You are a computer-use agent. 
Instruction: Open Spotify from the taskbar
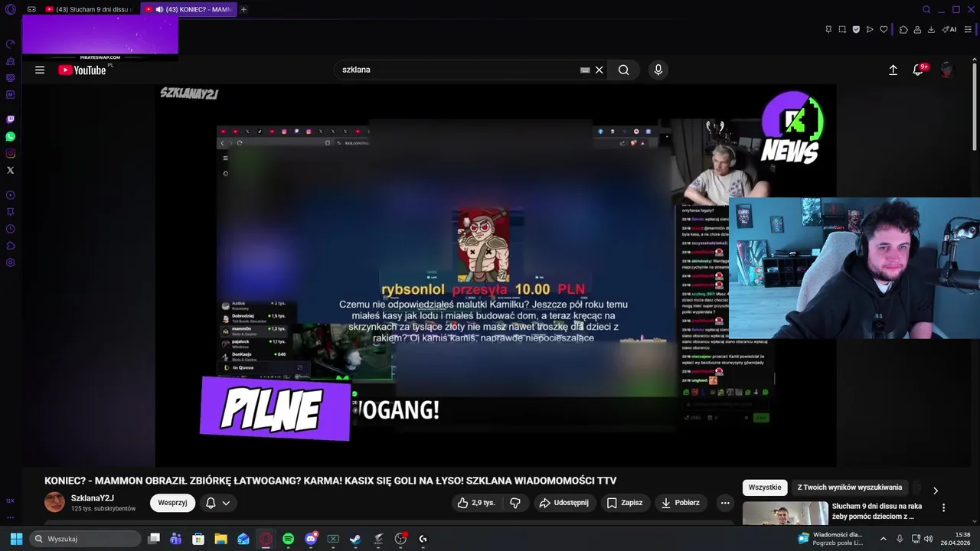(x=288, y=539)
